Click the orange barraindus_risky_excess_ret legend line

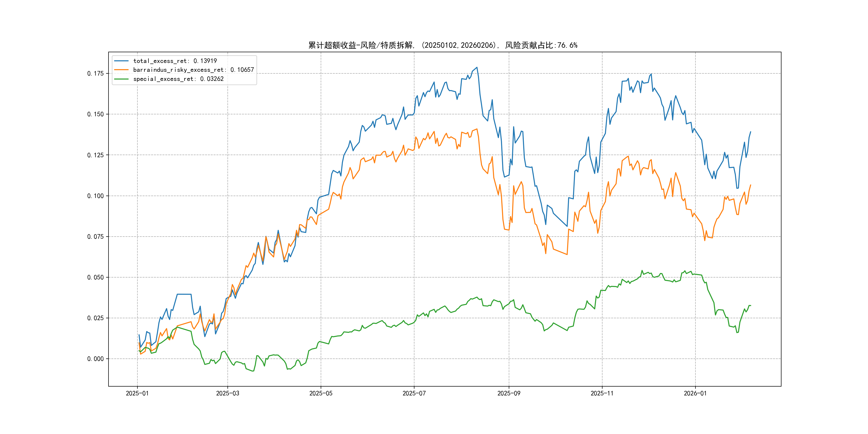point(121,70)
